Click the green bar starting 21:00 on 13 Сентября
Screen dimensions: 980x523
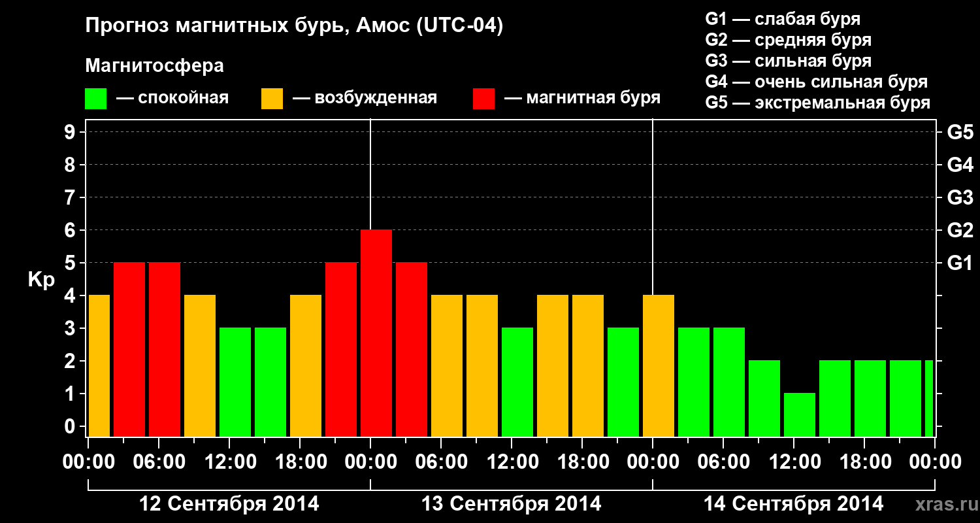click(x=623, y=382)
